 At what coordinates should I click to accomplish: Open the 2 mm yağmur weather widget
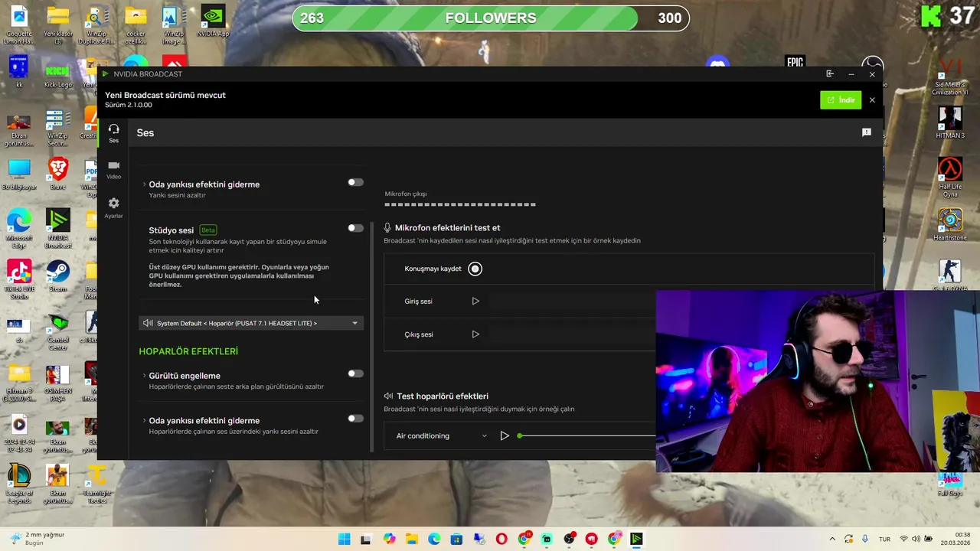(37, 539)
